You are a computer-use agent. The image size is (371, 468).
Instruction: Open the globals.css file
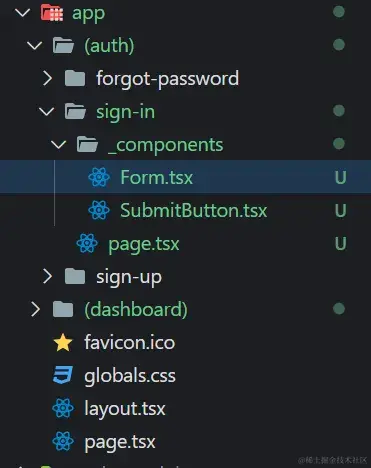click(x=130, y=376)
